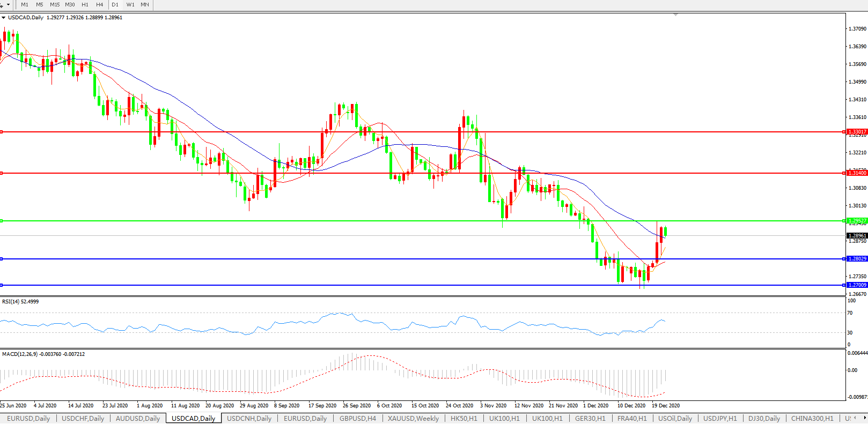Select the green 1.29527 level label
The width and height of the screenshot is (868, 424).
pos(857,221)
